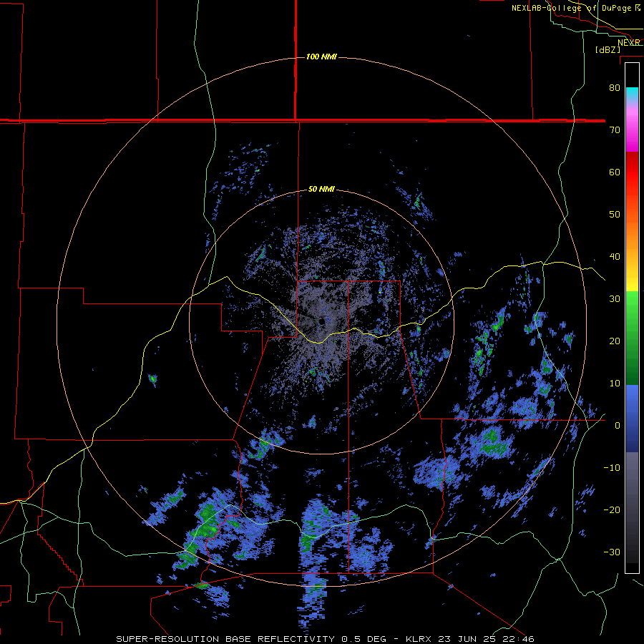Click the 0 value on the dBZ scale
Screen dimensions: 644x644
(618, 426)
